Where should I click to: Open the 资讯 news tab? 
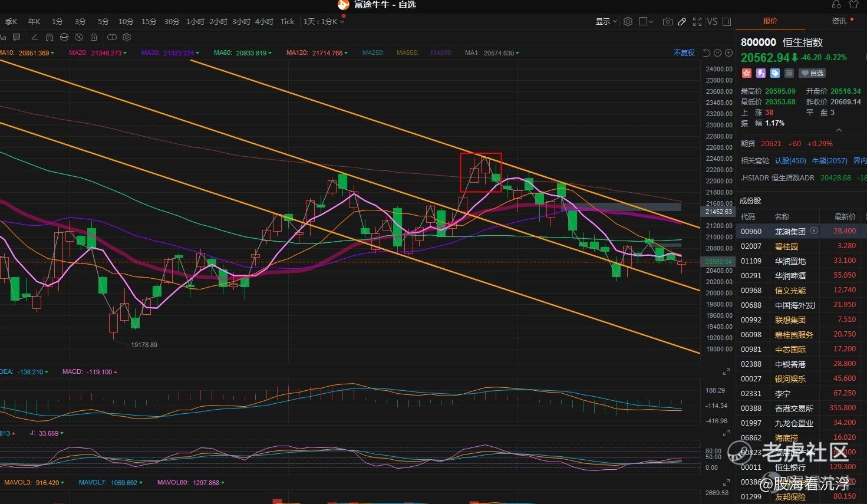[x=839, y=21]
